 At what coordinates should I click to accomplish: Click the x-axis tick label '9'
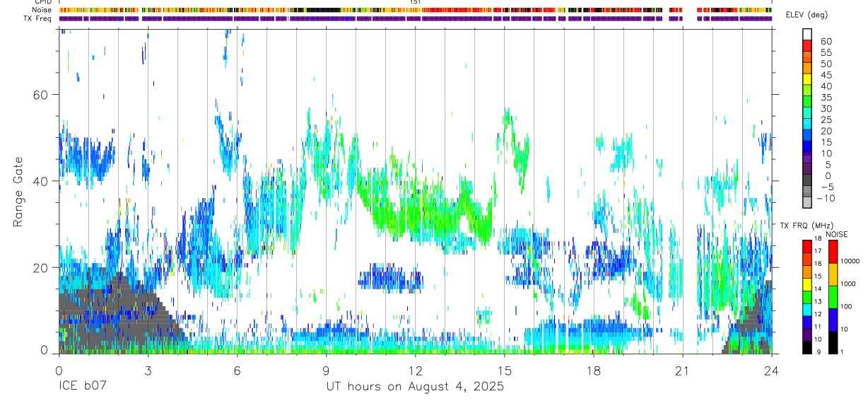326,370
